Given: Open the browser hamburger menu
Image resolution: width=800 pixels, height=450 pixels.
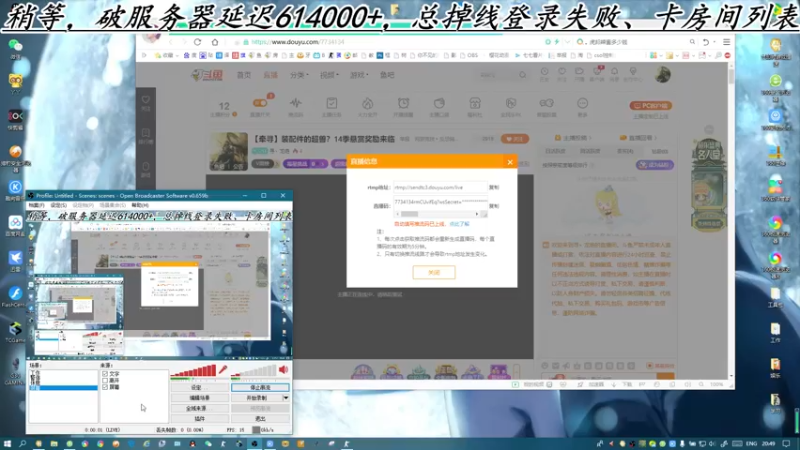Looking at the screenshot, I should 727,42.
